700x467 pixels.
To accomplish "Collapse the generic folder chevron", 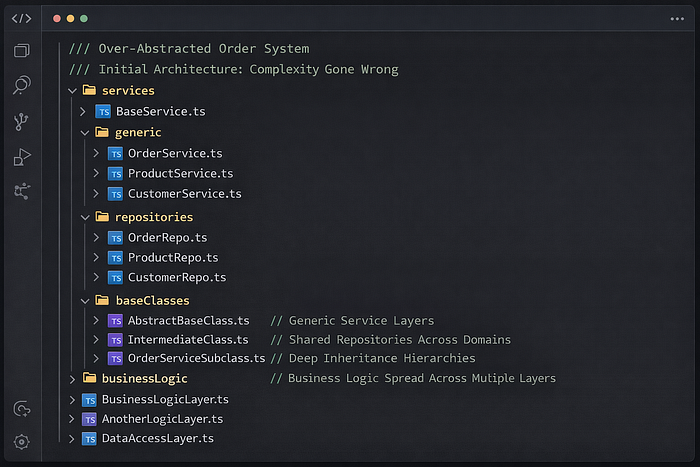I will point(84,132).
